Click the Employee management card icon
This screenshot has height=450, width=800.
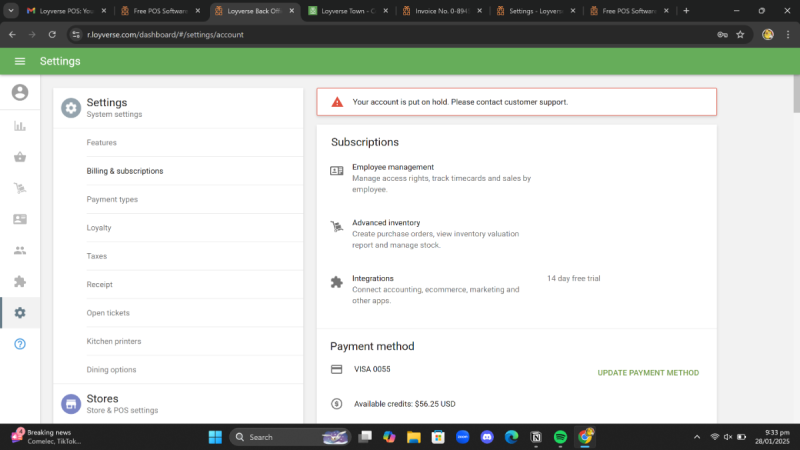337,171
